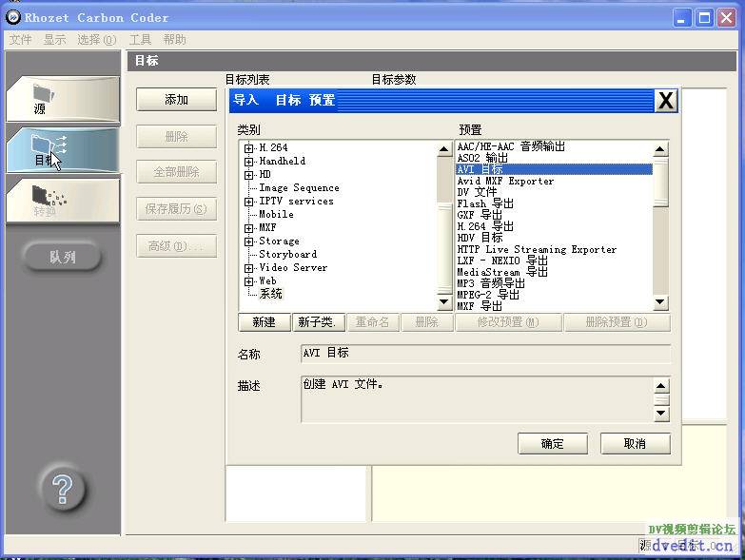Select preset HTTP Live Streaming Exporter
Viewport: 745px width, 560px height.
[x=537, y=249]
